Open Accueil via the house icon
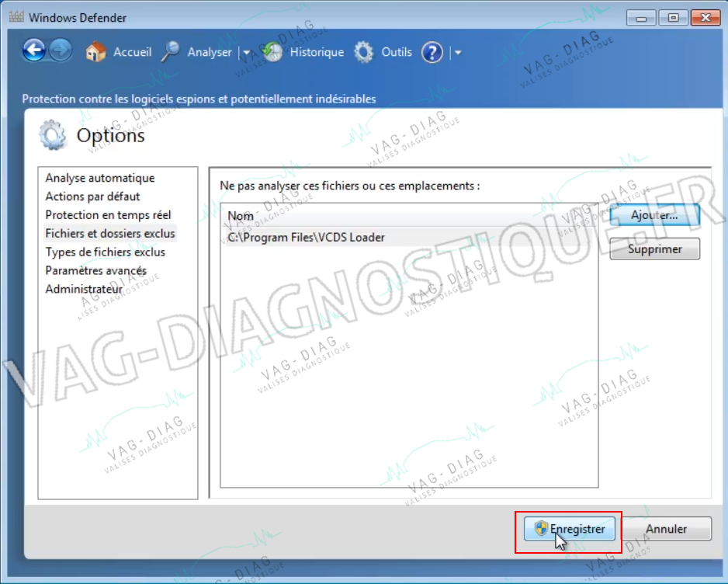 (96, 52)
